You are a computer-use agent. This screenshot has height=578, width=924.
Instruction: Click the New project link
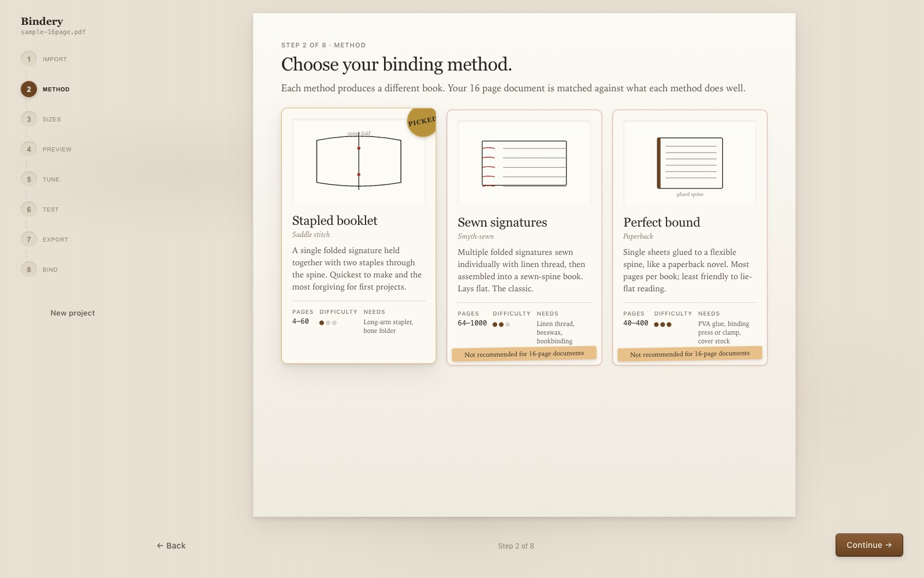pos(73,313)
